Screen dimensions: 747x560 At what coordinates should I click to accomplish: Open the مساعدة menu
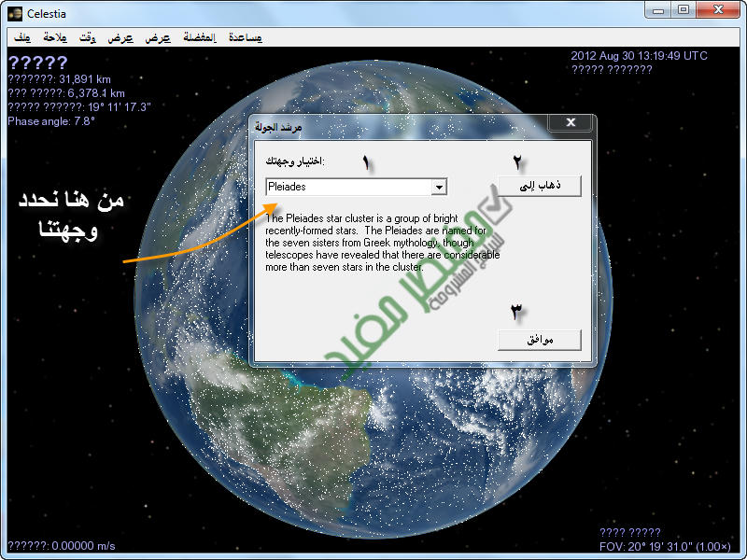246,38
